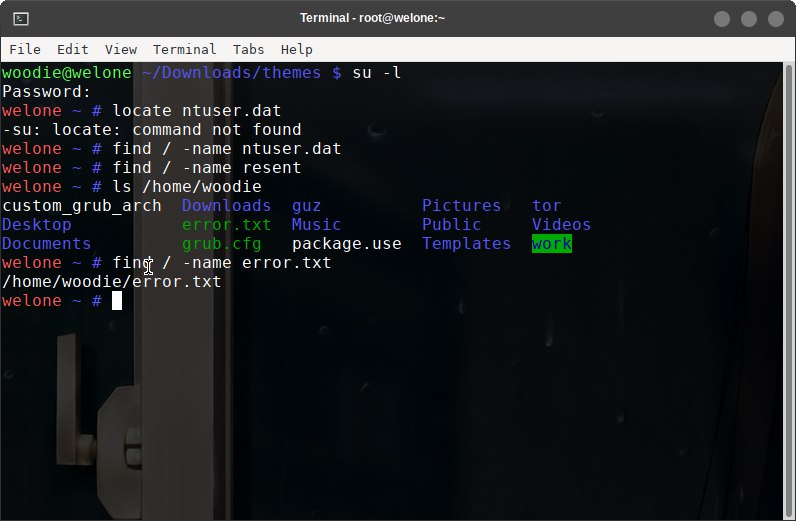Click the green error.txt entry in ls output

(x=226, y=224)
